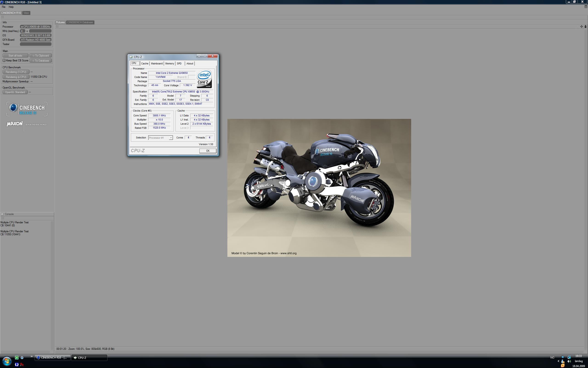Image resolution: width=588 pixels, height=368 pixels.
Task: Click the picture panel down-arrow icon
Action: [585, 26]
